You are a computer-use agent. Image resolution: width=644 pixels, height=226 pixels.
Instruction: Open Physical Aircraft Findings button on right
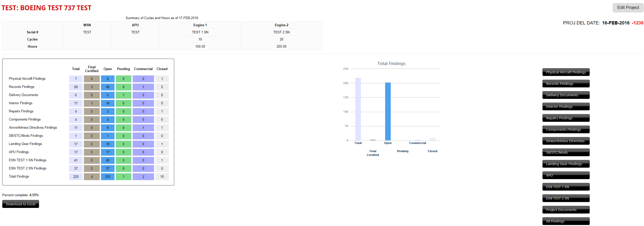pyautogui.click(x=566, y=72)
